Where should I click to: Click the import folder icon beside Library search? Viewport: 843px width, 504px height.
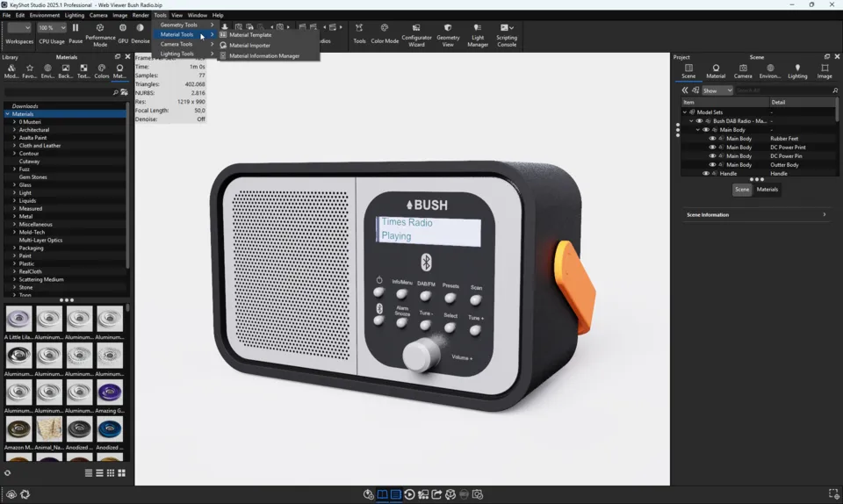pos(124,92)
